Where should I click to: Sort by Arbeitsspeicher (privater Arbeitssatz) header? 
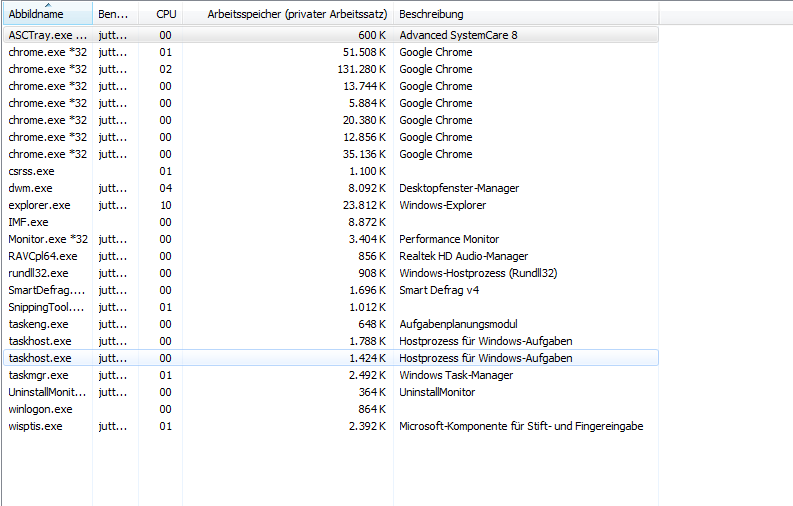(288, 14)
